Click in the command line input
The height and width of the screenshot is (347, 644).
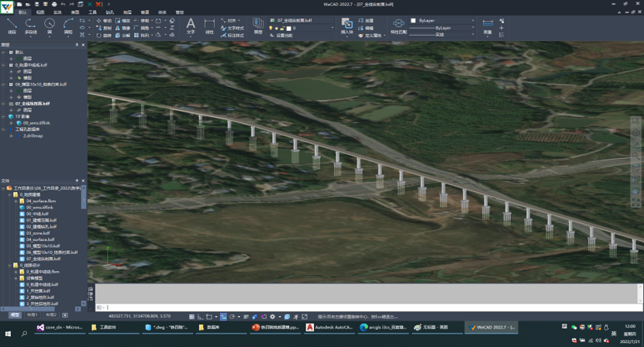(x=368, y=307)
